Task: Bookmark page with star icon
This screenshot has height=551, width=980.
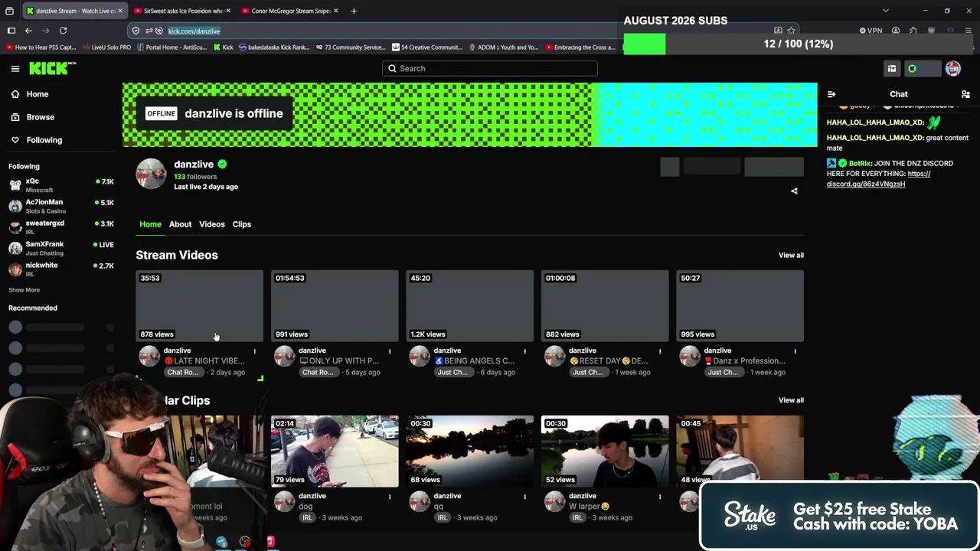Action: (791, 31)
